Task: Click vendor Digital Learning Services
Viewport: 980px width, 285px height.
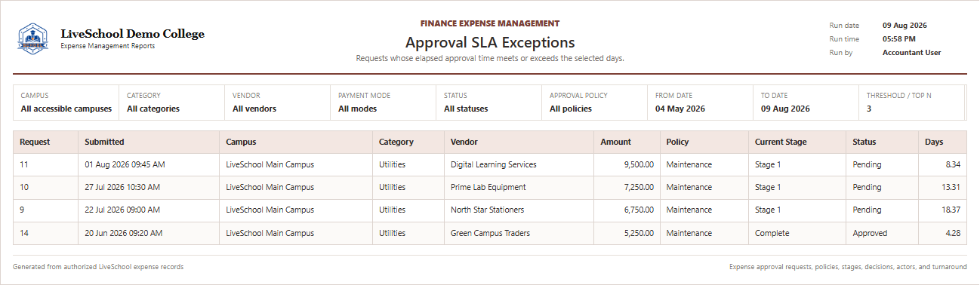Action: pyautogui.click(x=494, y=164)
